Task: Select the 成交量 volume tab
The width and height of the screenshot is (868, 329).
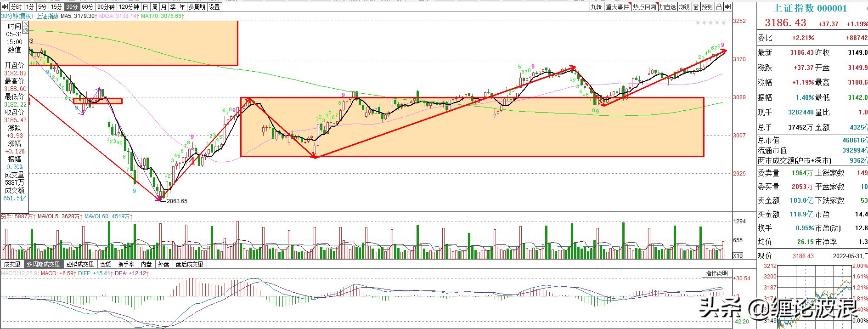Action: pyautogui.click(x=12, y=264)
